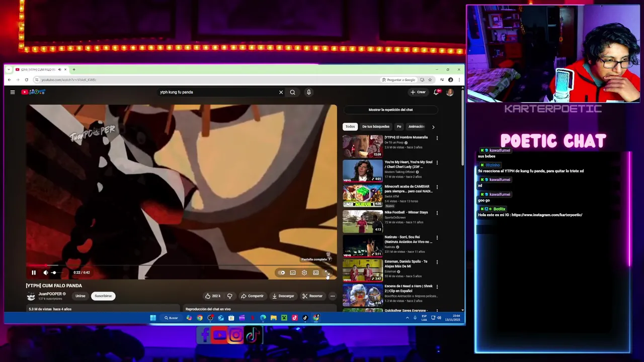644x362 pixels.
Task: Click the Chrome address bar URL
Action: click(x=68, y=80)
